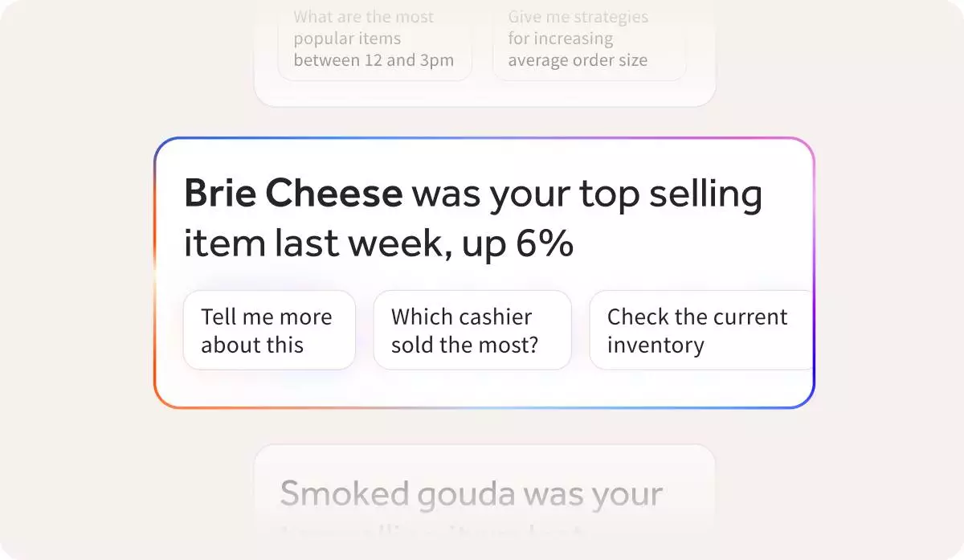Choose the popular items between 12 and 3pm prompt
The width and height of the screenshot is (964, 560).
click(374, 40)
